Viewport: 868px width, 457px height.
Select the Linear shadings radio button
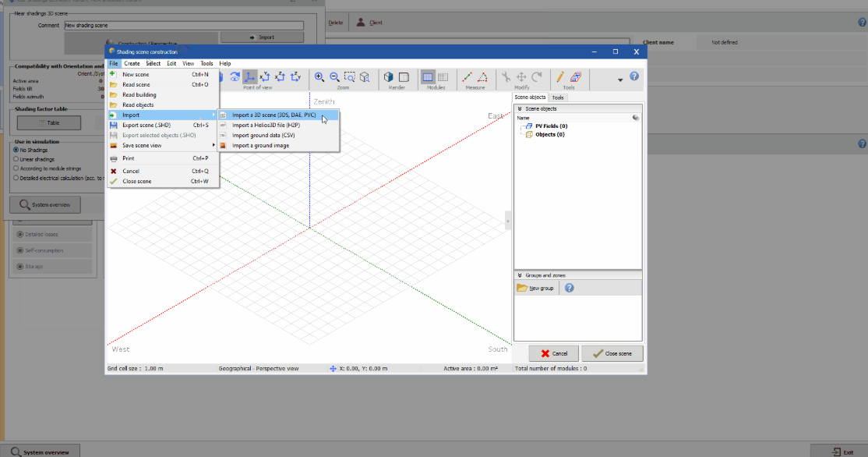[x=16, y=159]
